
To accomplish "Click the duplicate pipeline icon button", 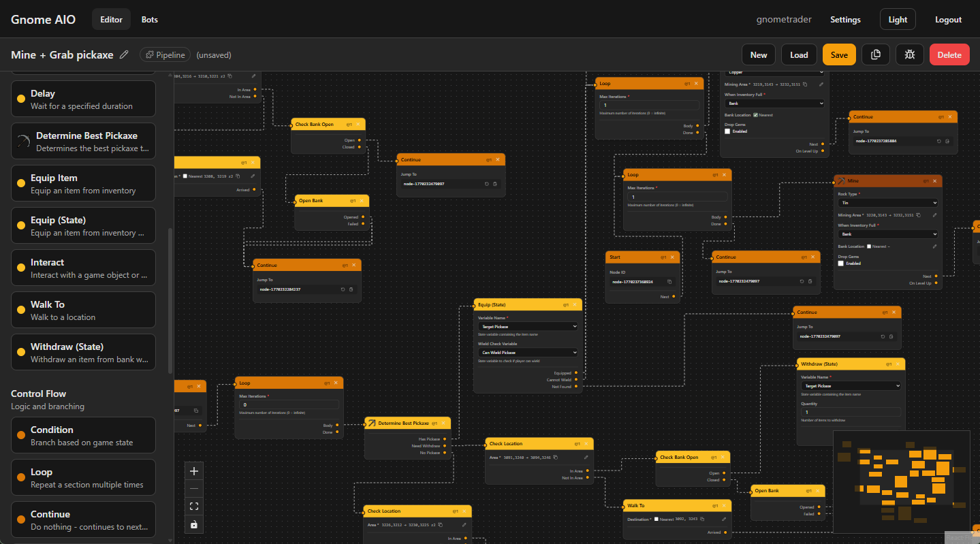I will pyautogui.click(x=876, y=54).
